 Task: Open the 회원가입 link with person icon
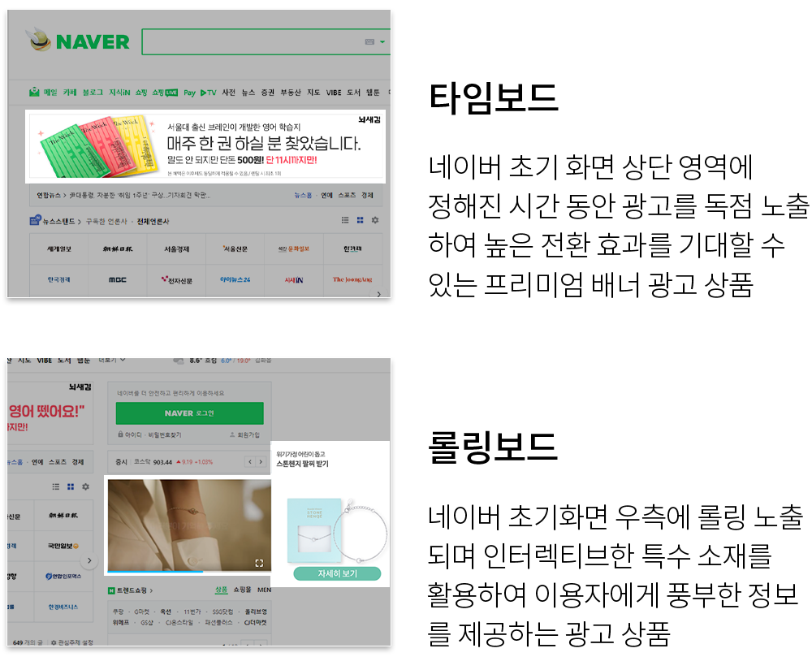coord(244,435)
